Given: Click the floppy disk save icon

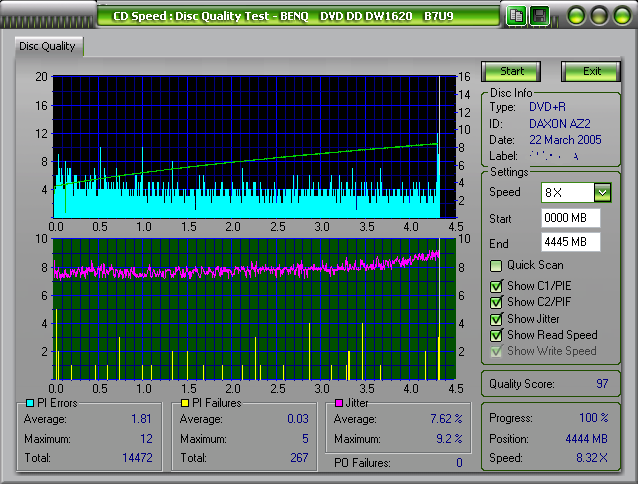Looking at the screenshot, I should tap(540, 16).
